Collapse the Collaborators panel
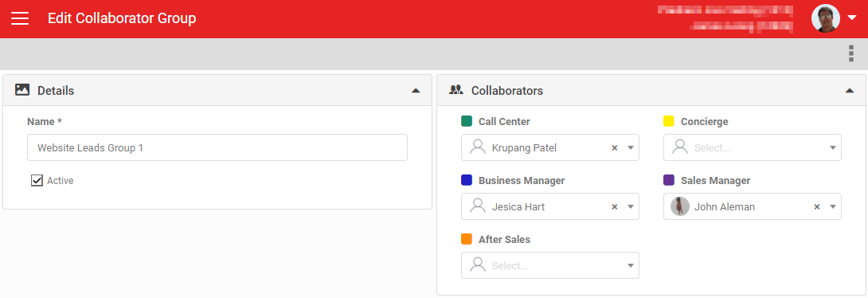This screenshot has height=298, width=868. tap(850, 90)
